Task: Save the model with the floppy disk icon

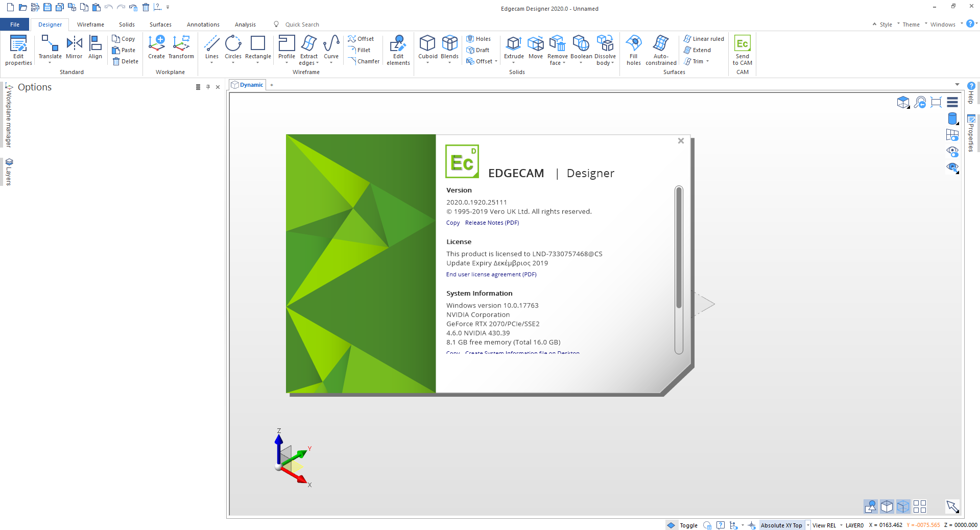Action: (x=47, y=7)
